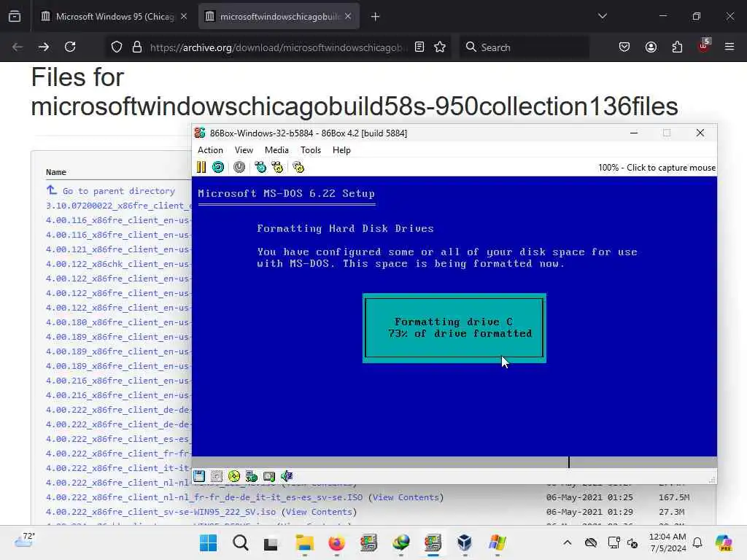The width and height of the screenshot is (747, 560).
Task: Bookmark this page with star icon
Action: pos(440,47)
